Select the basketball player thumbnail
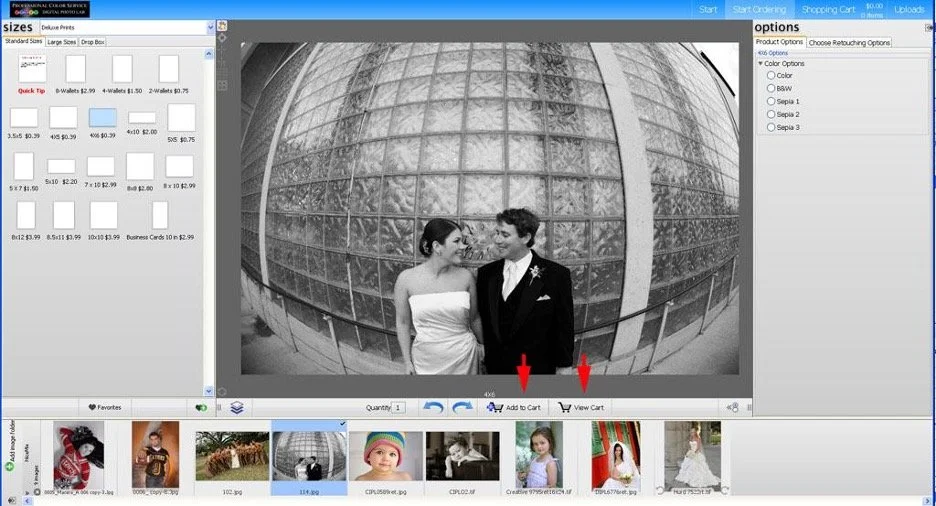Image resolution: width=936 pixels, height=506 pixels. tap(155, 455)
